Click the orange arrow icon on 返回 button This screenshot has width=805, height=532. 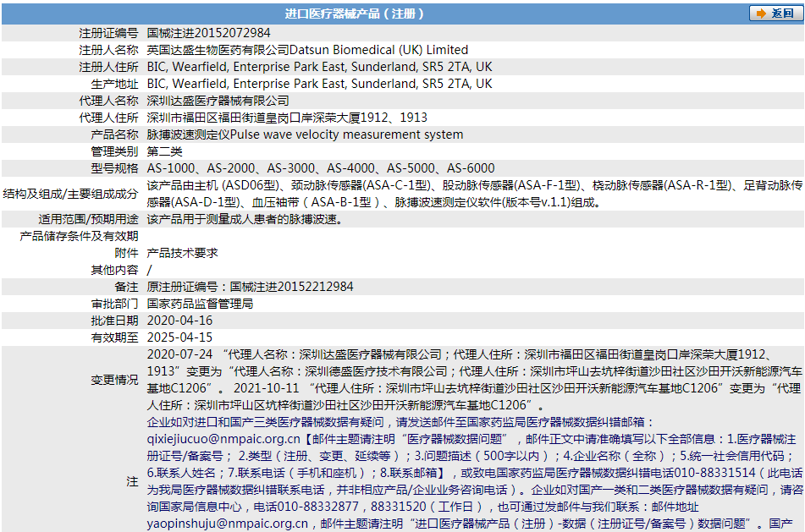761,14
